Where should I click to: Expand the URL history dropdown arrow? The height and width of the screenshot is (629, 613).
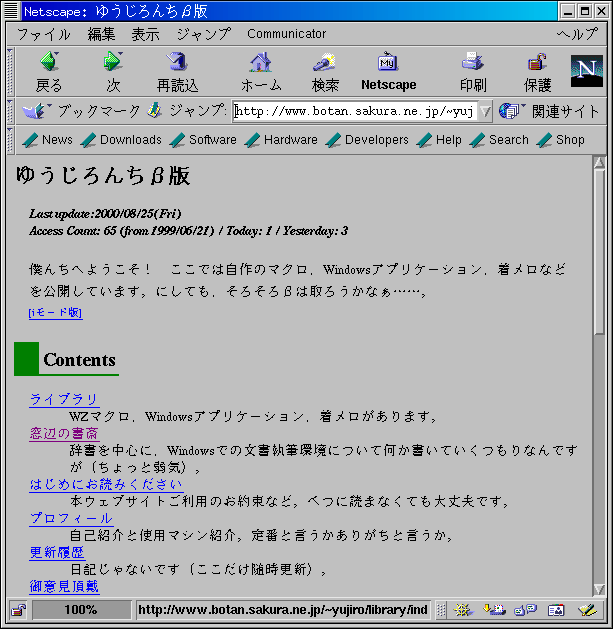point(485,111)
